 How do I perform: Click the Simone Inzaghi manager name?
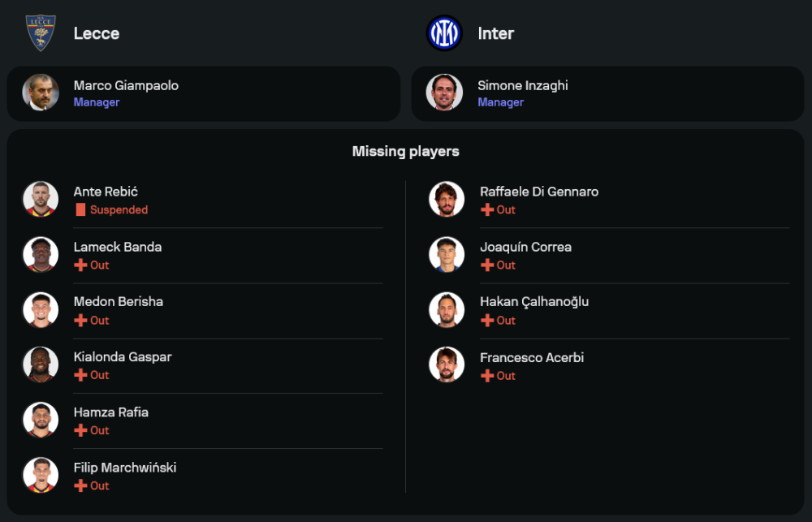523,85
